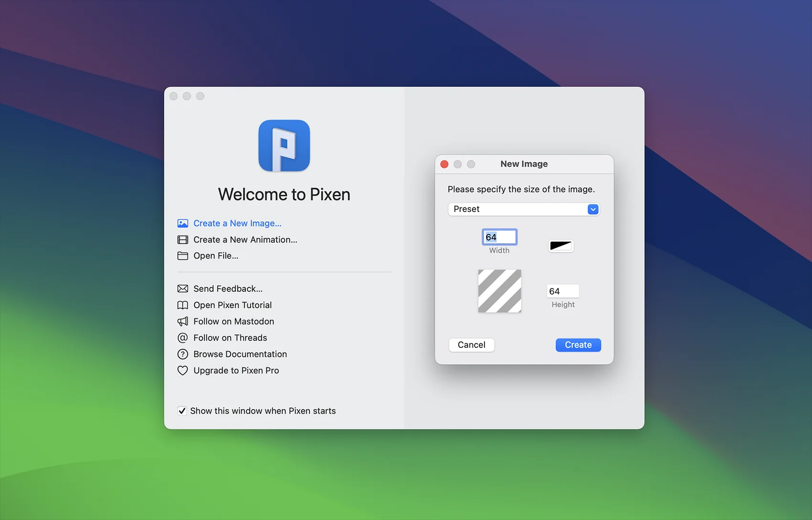Screen dimensions: 812x520
Task: Focus the Width input field
Action: 499,237
